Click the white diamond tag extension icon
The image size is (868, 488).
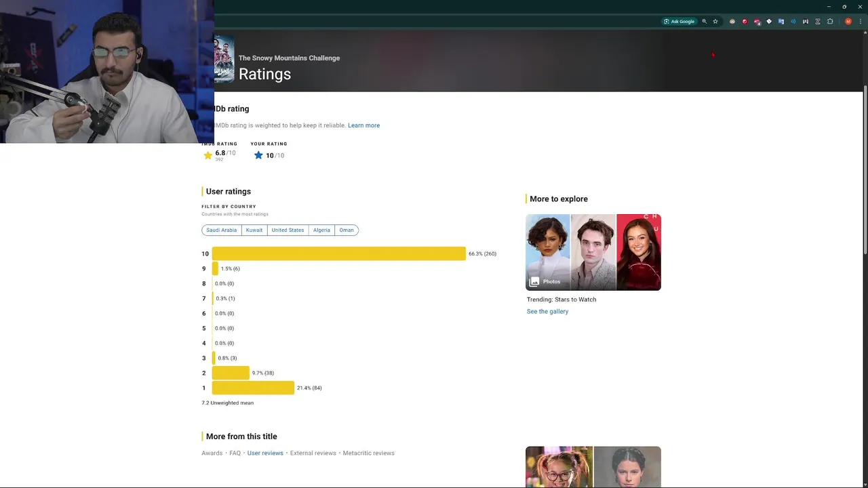(x=768, y=21)
